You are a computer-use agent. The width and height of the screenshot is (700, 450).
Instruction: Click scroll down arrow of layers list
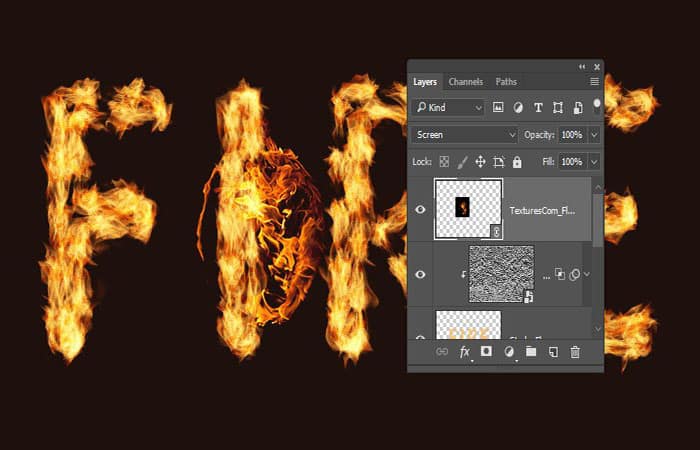[x=598, y=329]
